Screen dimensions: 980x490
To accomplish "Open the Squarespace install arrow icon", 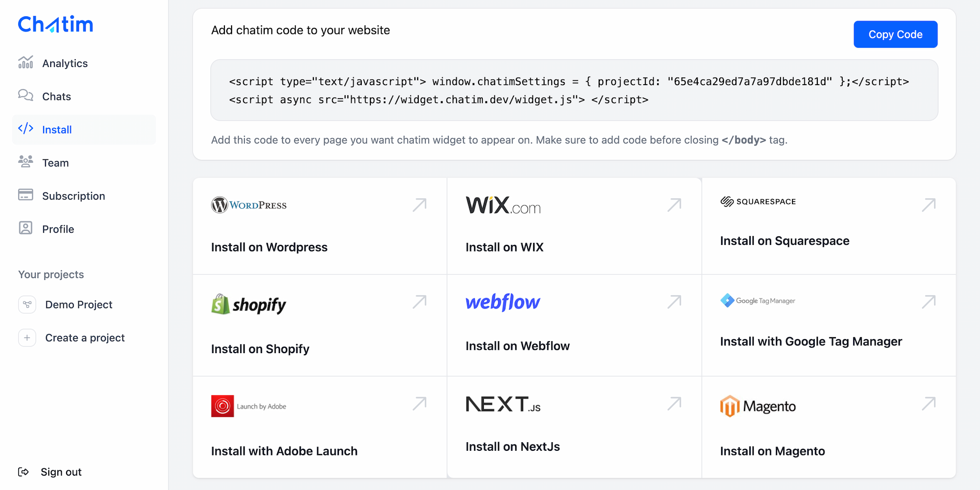I will click(929, 205).
